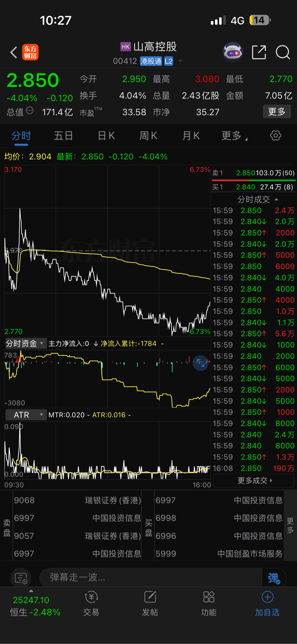Tap the 弹幕走一波 input field

click(x=151, y=578)
